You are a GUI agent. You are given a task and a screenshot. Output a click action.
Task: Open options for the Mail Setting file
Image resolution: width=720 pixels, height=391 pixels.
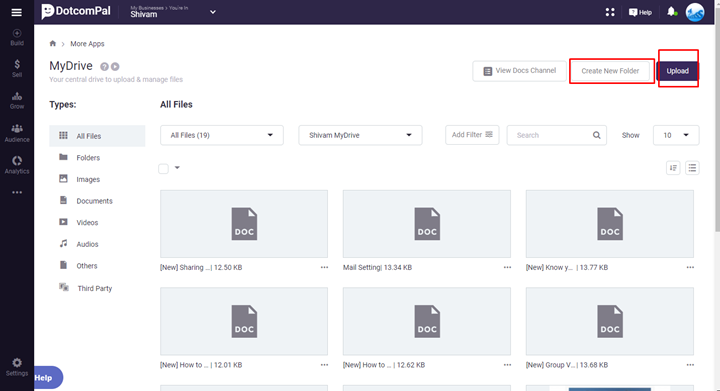click(507, 268)
